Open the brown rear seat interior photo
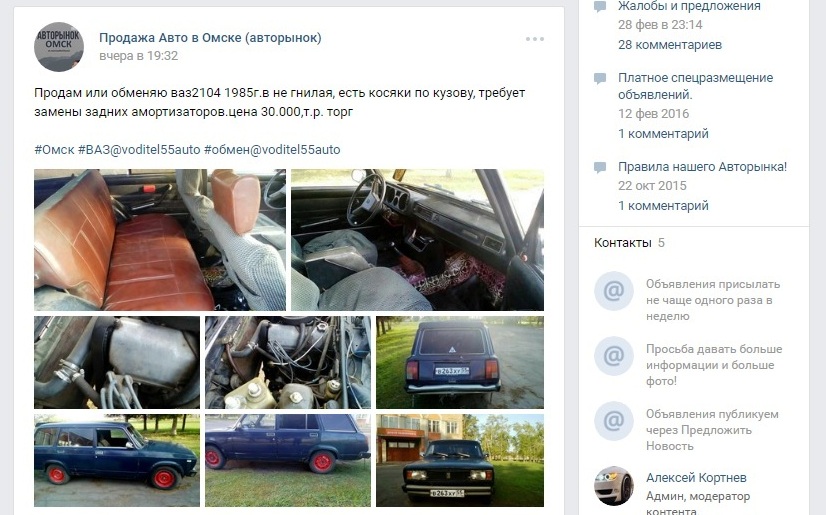Screen dimensions: 826x515 [160, 240]
